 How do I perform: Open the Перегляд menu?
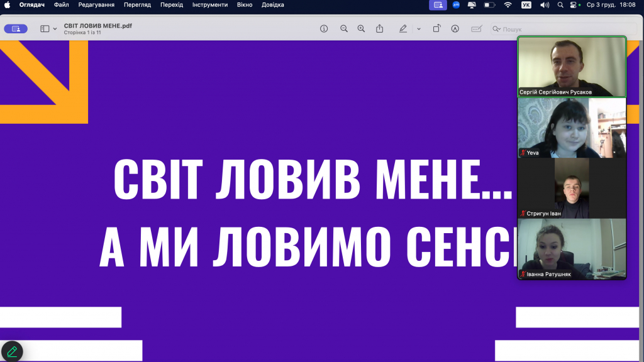pos(137,5)
